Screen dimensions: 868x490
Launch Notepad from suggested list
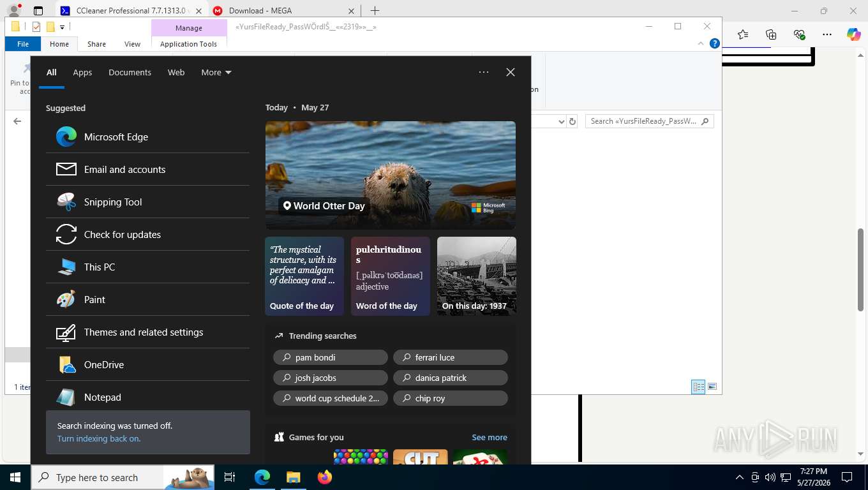coord(147,397)
